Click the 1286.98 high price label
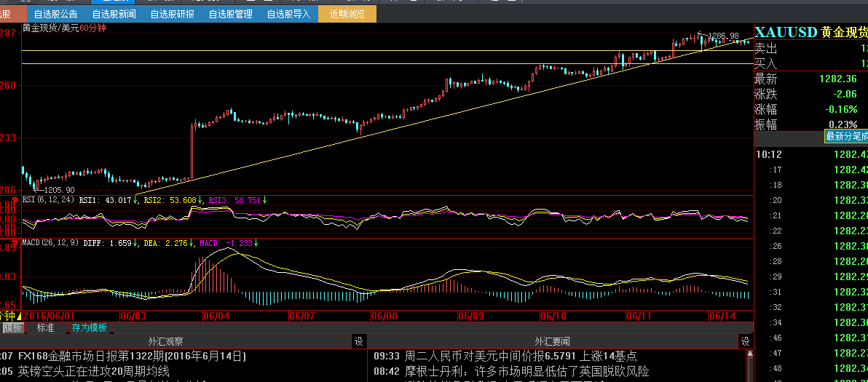This screenshot has width=868, height=382. coord(724,36)
